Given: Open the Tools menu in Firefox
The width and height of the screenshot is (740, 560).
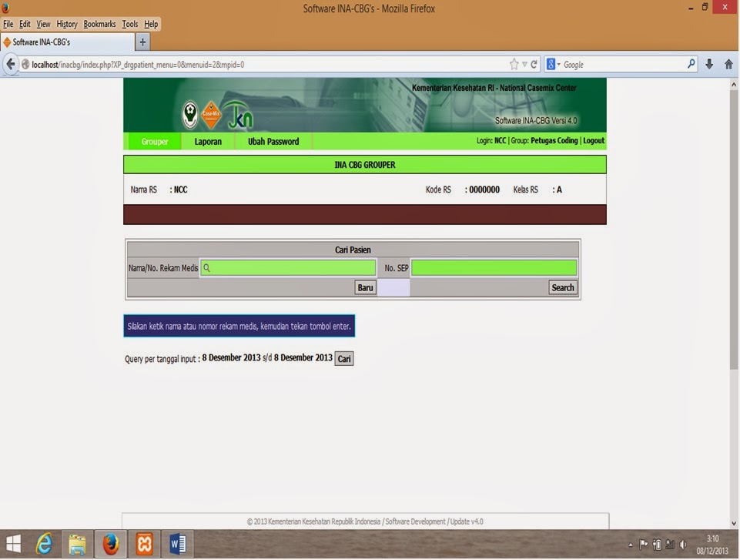Looking at the screenshot, I should tap(129, 24).
